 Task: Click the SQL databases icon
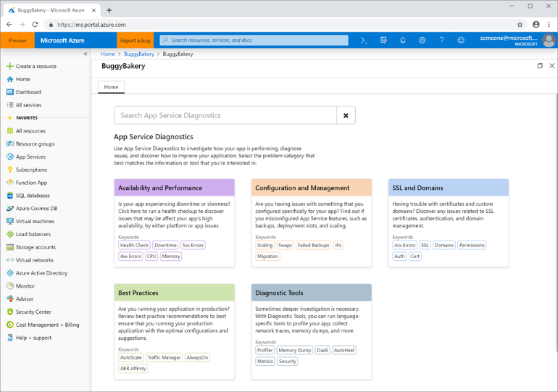coord(10,196)
